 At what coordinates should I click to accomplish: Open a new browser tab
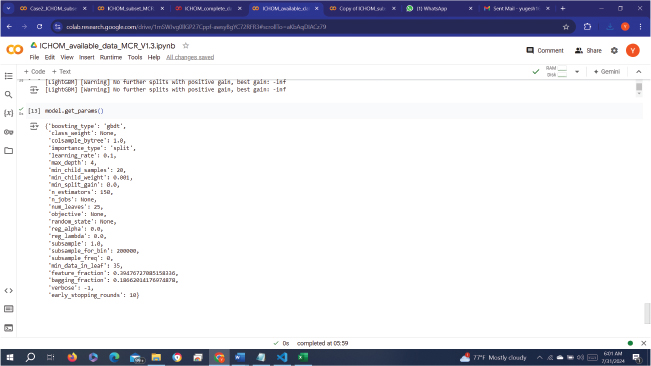[563, 8]
